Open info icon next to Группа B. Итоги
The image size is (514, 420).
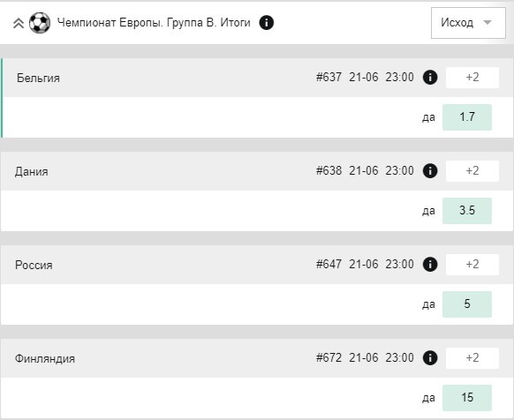click(267, 23)
